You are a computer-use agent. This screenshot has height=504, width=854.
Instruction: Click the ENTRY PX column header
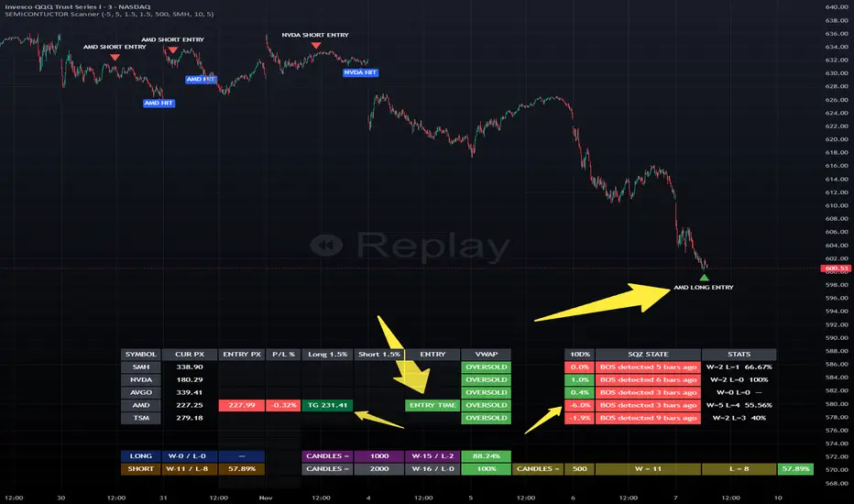coord(242,354)
